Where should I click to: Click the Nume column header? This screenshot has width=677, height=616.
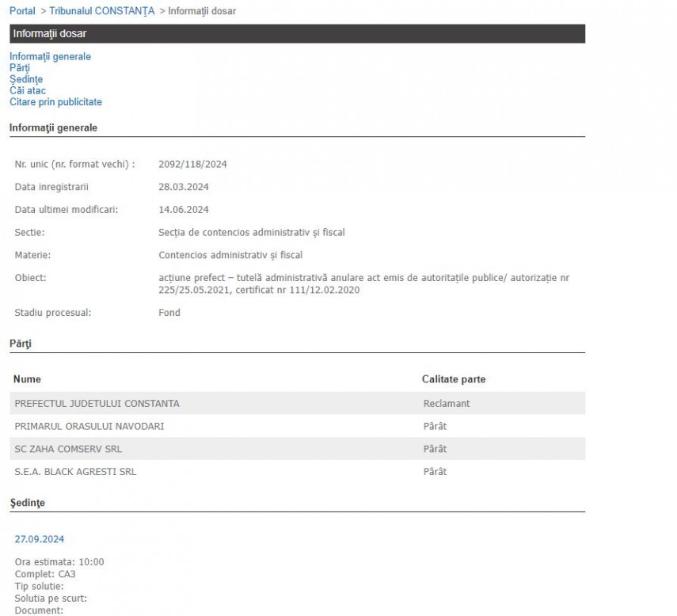(x=27, y=379)
